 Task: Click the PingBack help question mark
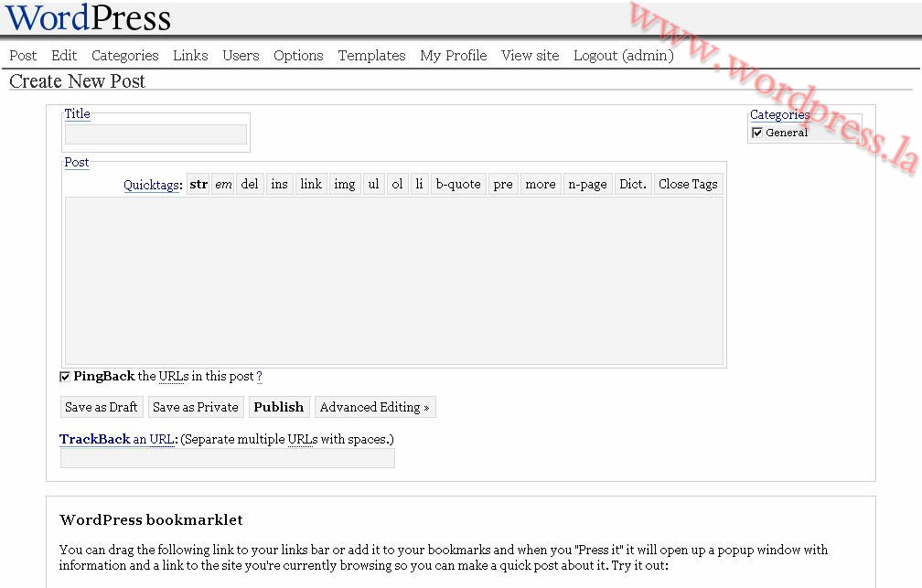point(260,377)
